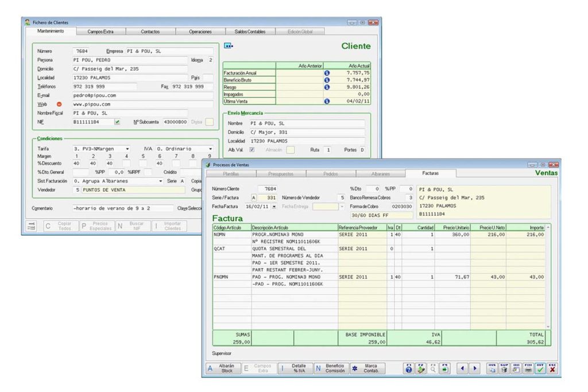Image resolution: width=588 pixels, height=392 pixels.
Task: Open the Pedidos tab in Ventas
Action: [x=331, y=174]
